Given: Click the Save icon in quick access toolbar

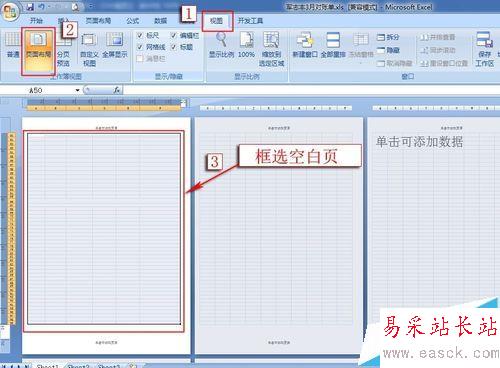Looking at the screenshot, I should (29, 7).
